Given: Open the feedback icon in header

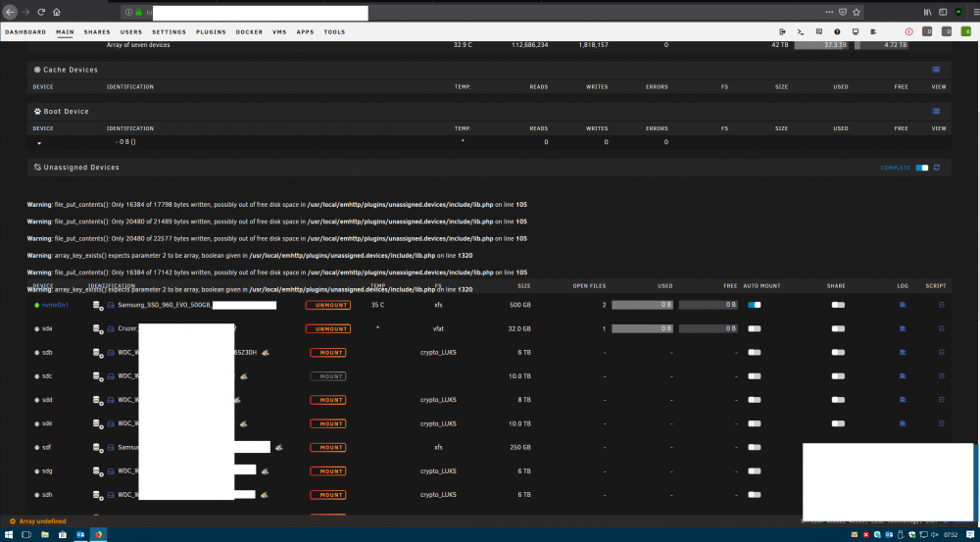Looking at the screenshot, I should [818, 32].
